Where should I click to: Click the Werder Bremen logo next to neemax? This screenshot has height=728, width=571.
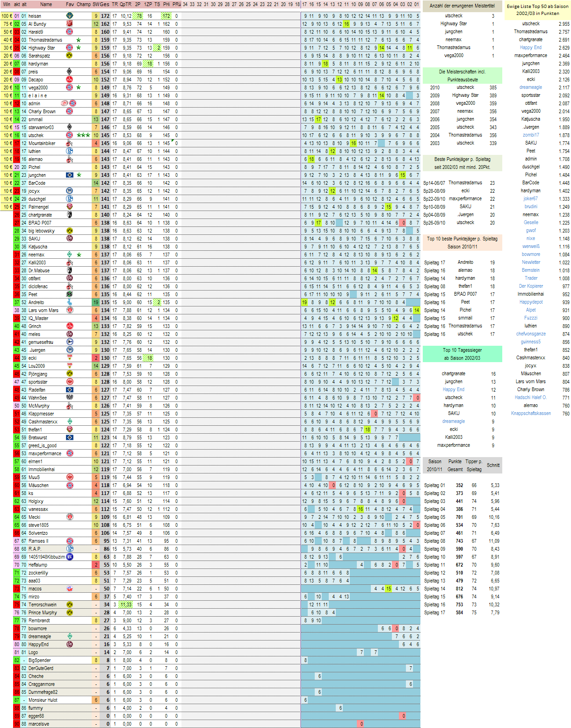69,255
